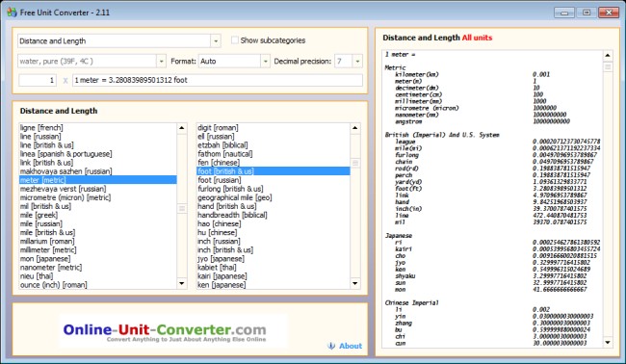This screenshot has width=626, height=364.
Task: Select inch [british & us] target unit
Action: [x=274, y=250]
